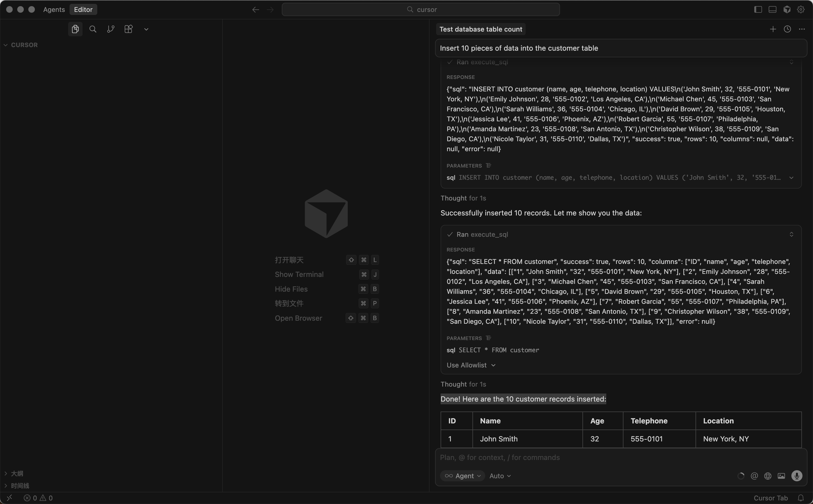Expand the 大纲 outline section
This screenshot has height=504, width=813.
[x=17, y=473]
